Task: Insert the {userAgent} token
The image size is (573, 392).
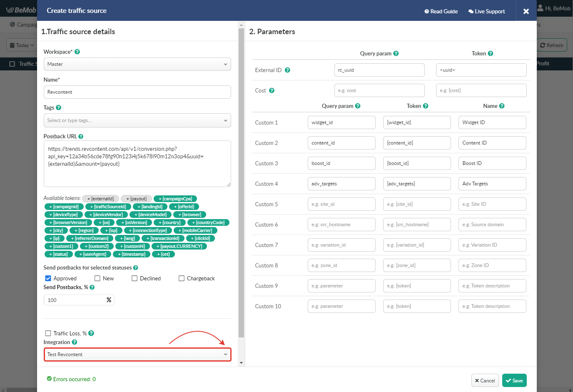Action: 93,254
